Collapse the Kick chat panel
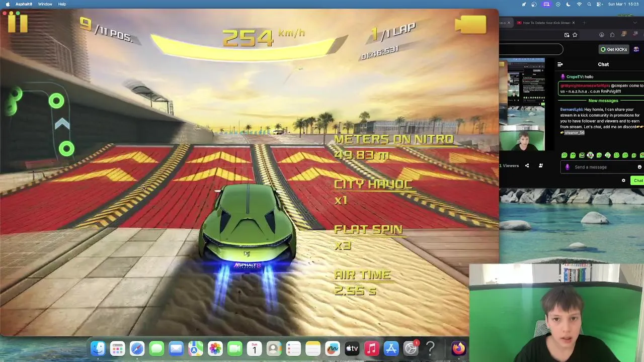The image size is (644, 362). click(x=560, y=64)
